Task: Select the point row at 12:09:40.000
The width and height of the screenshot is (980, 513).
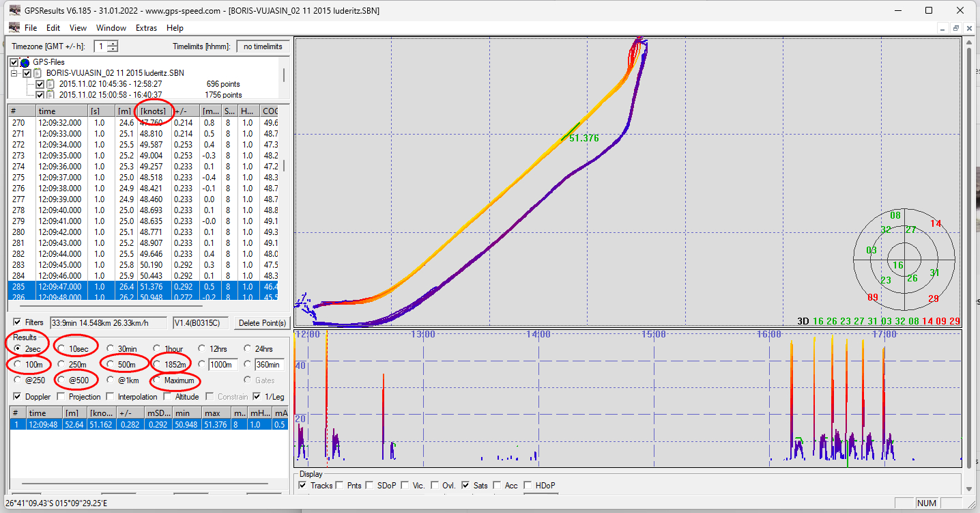Action: tap(143, 210)
